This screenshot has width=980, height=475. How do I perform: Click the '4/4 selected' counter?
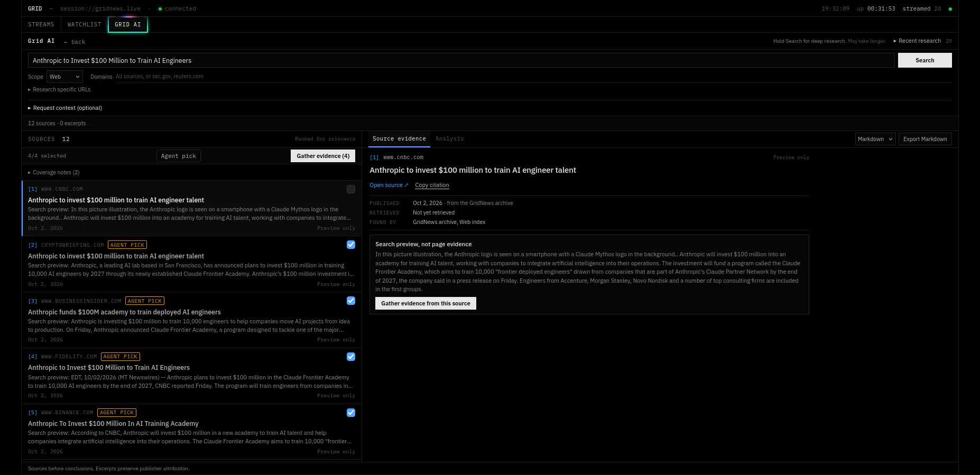(47, 156)
